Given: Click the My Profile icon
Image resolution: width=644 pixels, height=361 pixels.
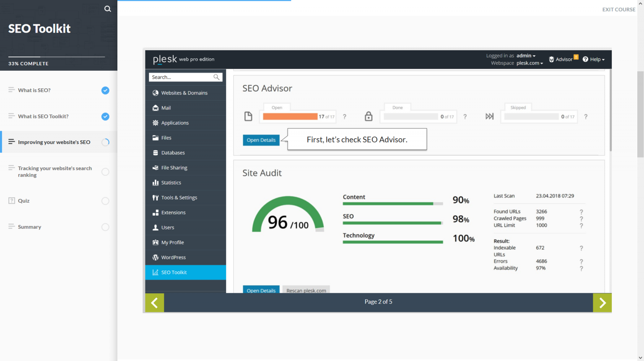Looking at the screenshot, I should (156, 242).
